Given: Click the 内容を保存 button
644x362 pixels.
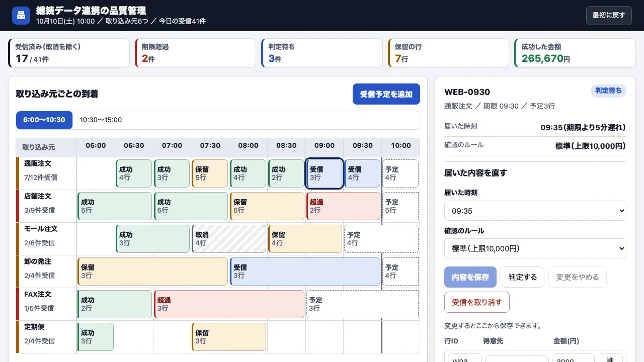Looking at the screenshot, I should tap(470, 277).
